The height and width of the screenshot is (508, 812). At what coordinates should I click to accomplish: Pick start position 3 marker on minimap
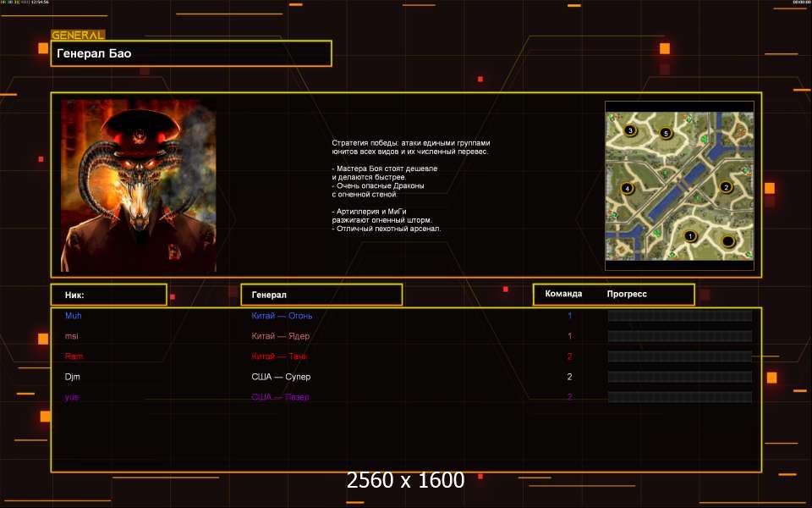(630, 130)
